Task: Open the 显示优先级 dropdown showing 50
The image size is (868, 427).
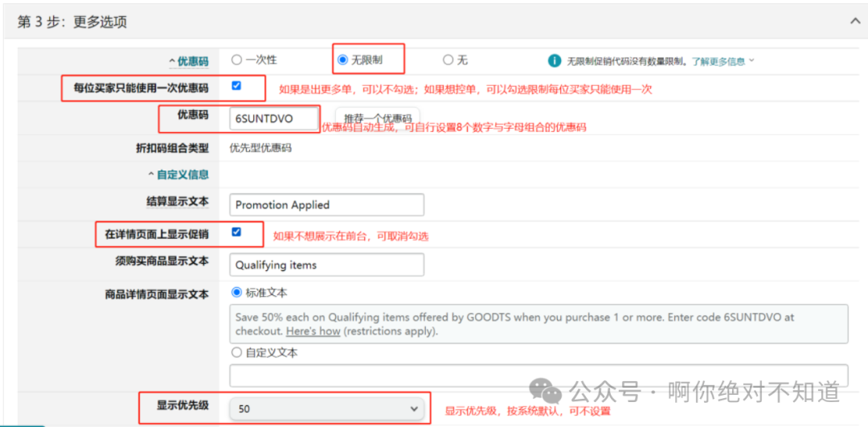Action: point(326,409)
